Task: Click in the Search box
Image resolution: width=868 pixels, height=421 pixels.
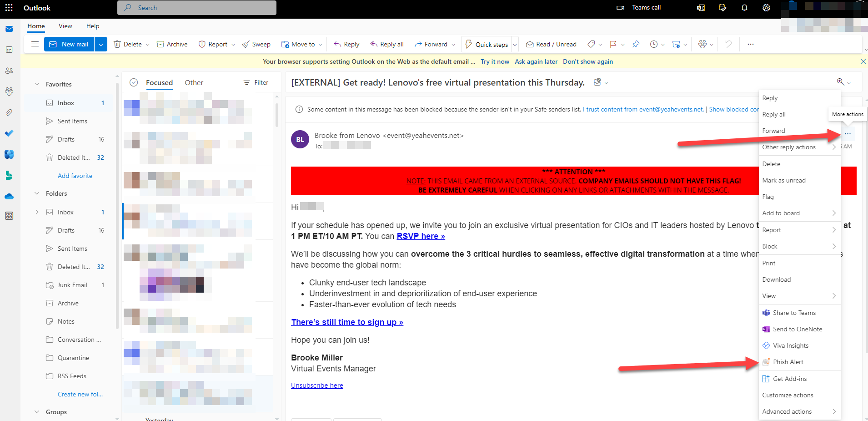Action: coord(197,8)
